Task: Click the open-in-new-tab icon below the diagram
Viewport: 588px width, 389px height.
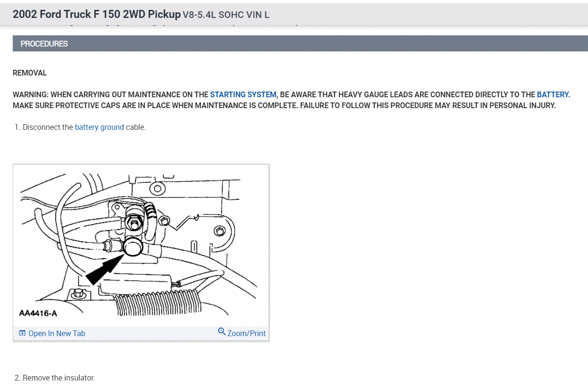Action: (x=22, y=333)
